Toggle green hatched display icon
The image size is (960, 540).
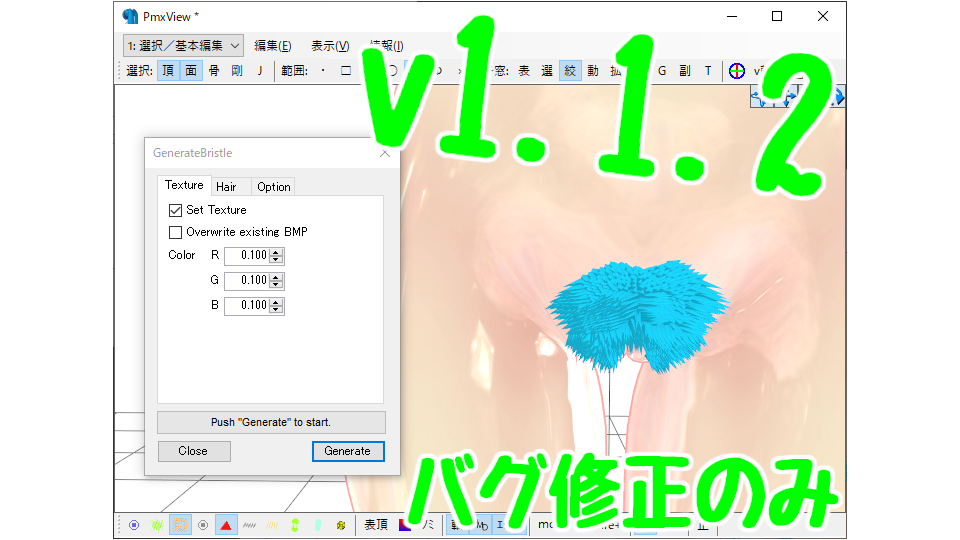click(x=157, y=525)
